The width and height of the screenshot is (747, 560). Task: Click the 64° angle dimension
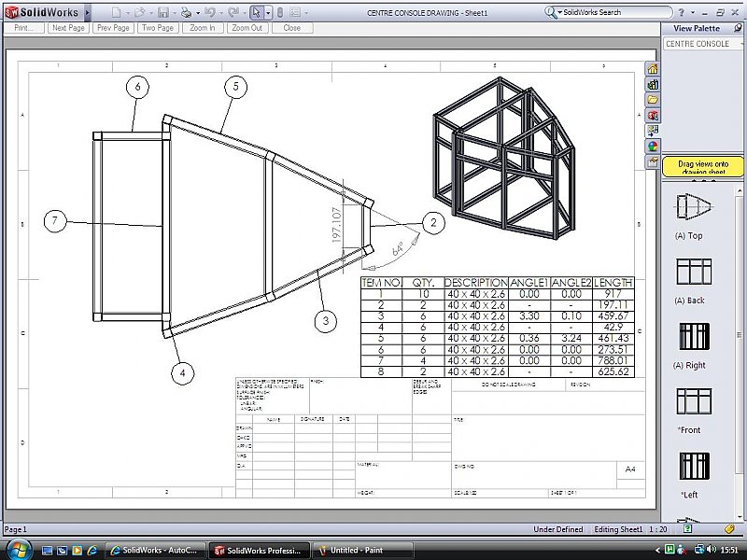tap(398, 249)
